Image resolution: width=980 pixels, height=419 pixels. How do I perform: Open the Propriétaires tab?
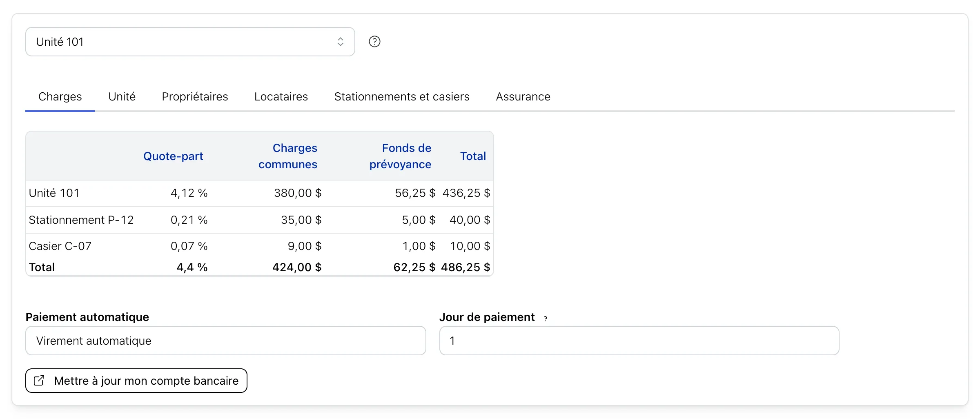coord(195,97)
